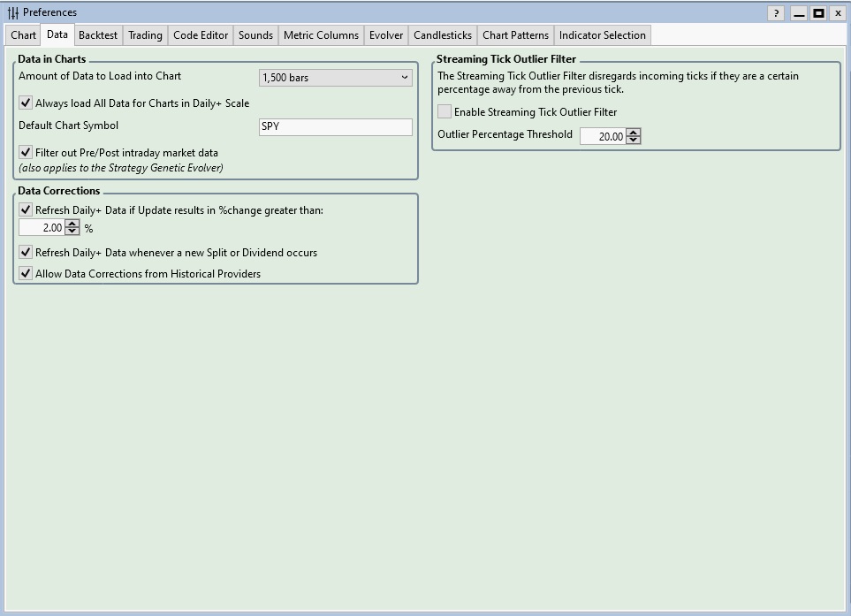Click the Default Chart Symbol text field

pyautogui.click(x=336, y=126)
